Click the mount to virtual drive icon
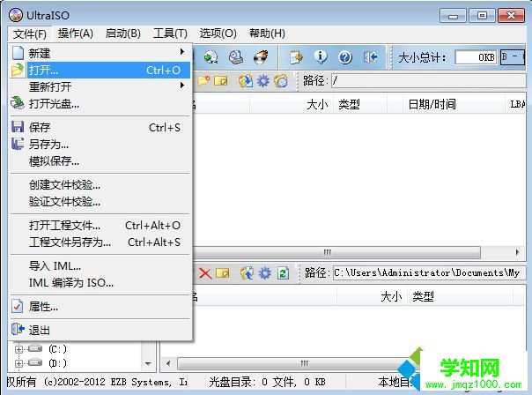532x395 pixels. pyautogui.click(x=236, y=57)
